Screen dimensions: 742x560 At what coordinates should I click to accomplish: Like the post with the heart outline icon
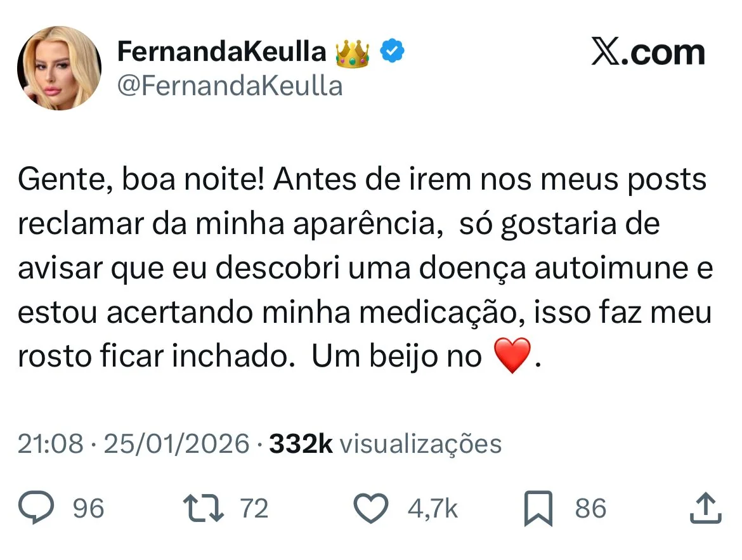click(370, 509)
